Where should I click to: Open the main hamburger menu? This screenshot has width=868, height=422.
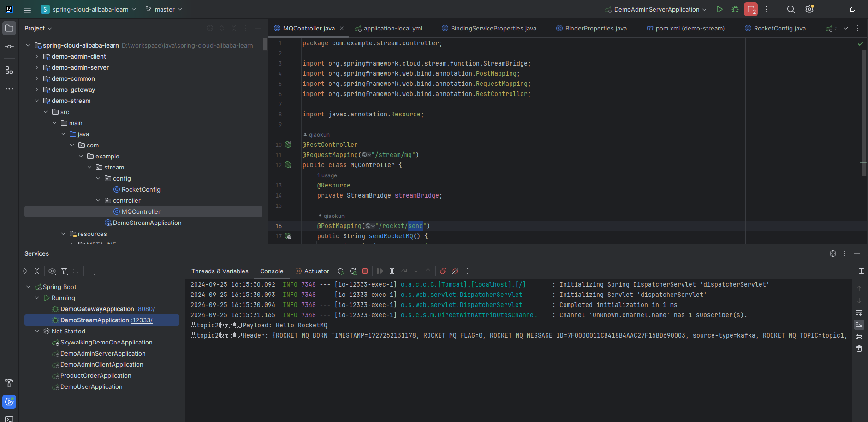tap(27, 9)
